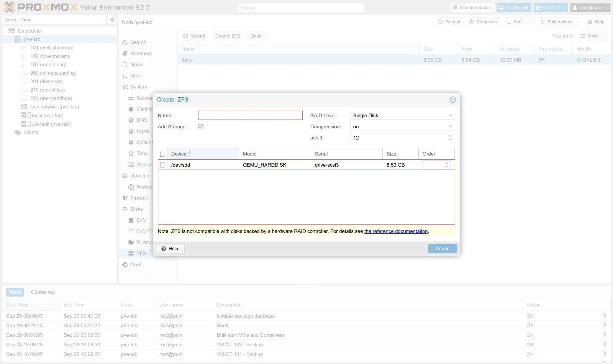Click the Name input field
Viewport: 613px width, 364px height.
pyautogui.click(x=250, y=115)
